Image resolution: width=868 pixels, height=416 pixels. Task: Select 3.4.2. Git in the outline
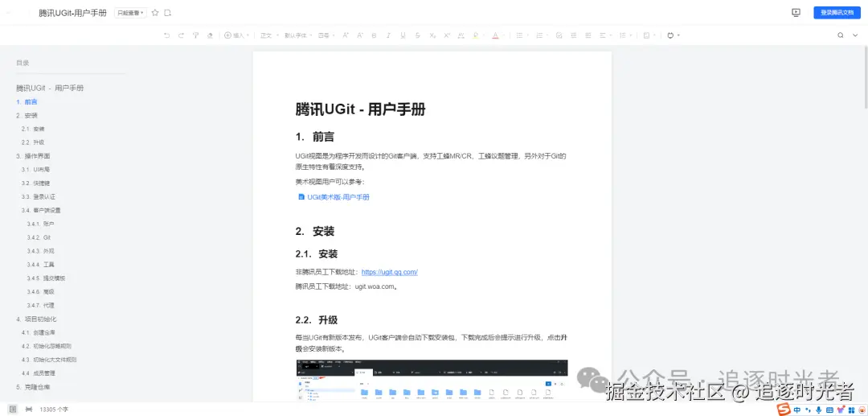[39, 237]
